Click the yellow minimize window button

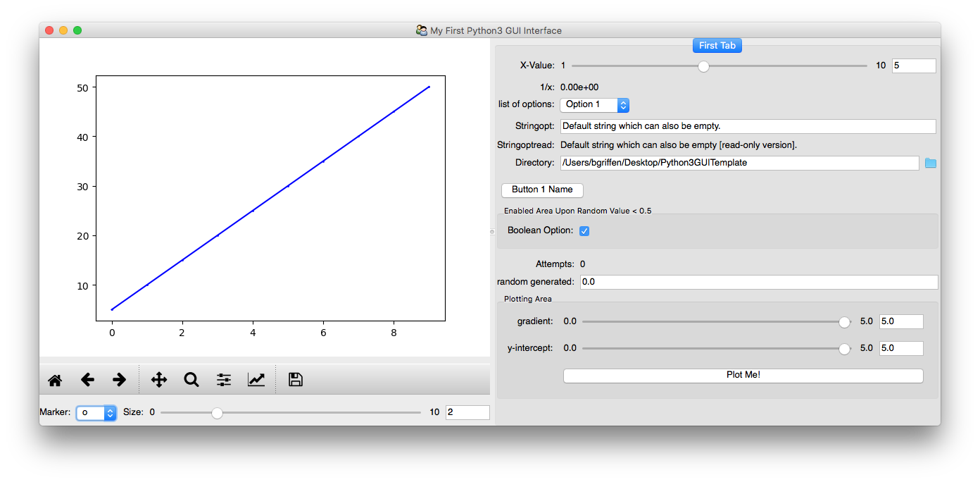coord(63,30)
